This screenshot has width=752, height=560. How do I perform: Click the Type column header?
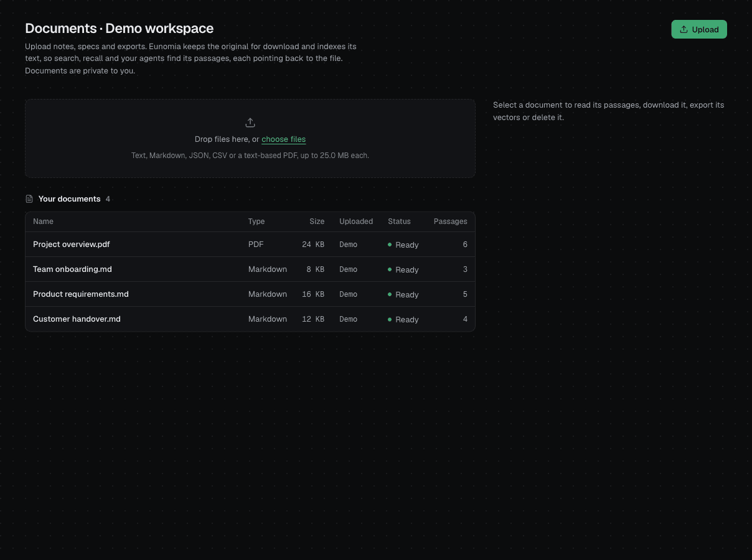(x=256, y=222)
